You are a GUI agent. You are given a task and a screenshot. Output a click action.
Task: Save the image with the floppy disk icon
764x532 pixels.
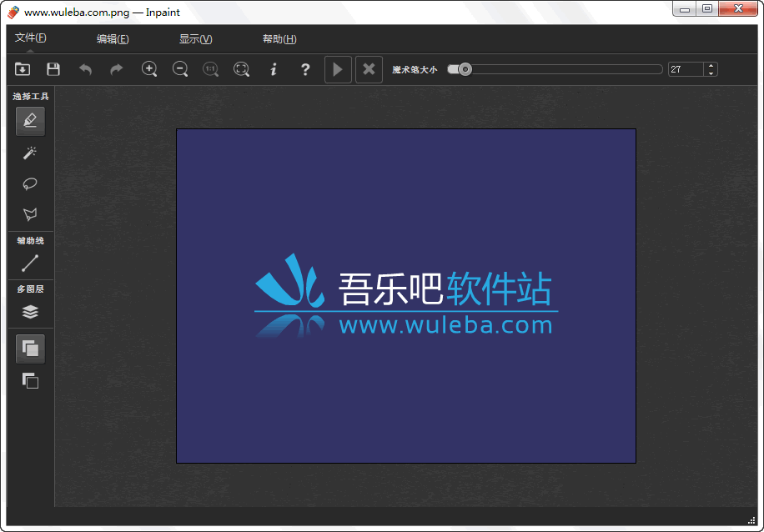(x=53, y=69)
